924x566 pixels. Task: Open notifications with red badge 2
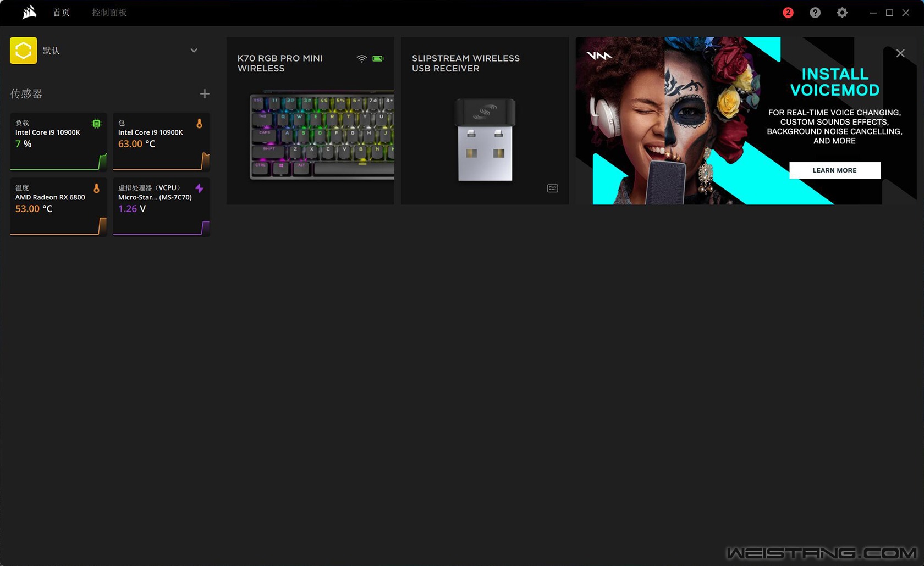788,13
